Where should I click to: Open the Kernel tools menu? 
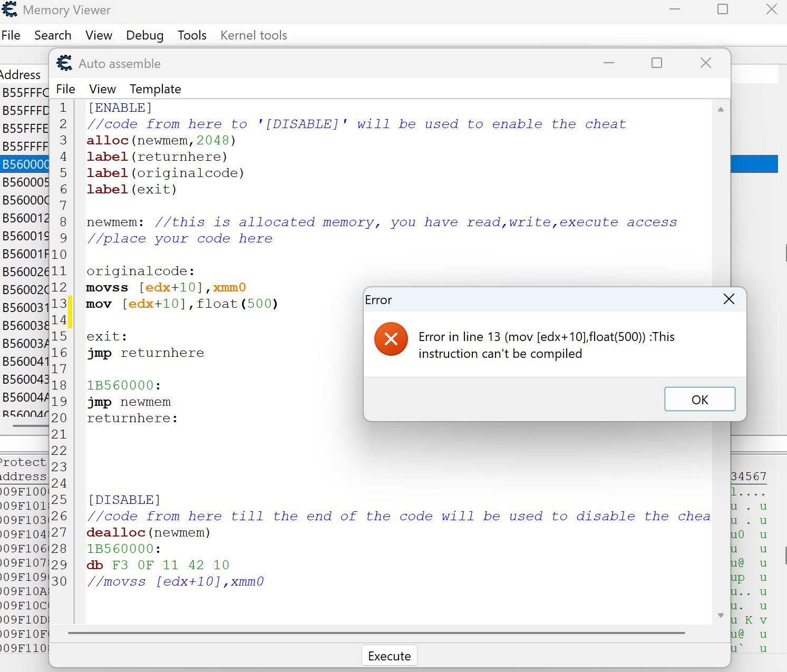tap(254, 35)
